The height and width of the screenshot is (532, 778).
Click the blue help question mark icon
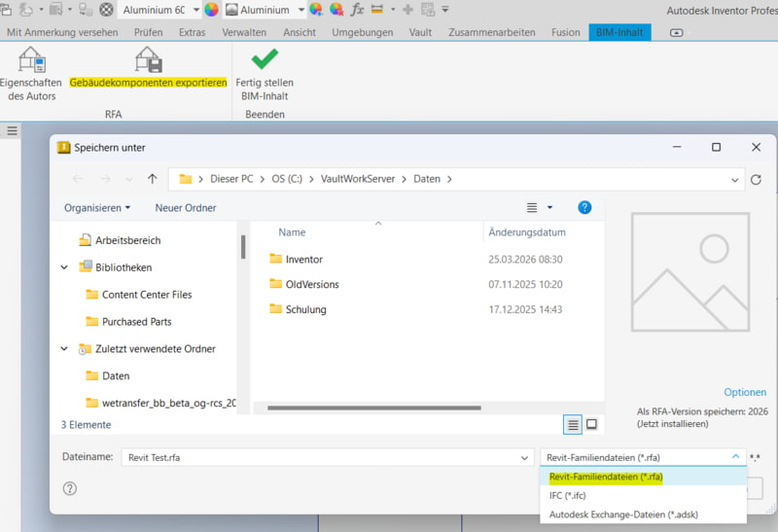coord(584,207)
